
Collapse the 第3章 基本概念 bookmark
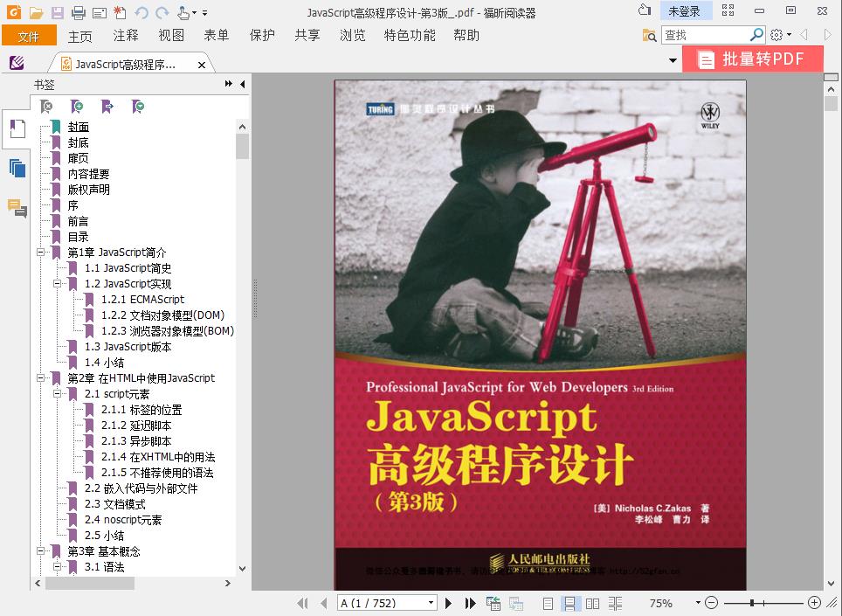[40, 551]
